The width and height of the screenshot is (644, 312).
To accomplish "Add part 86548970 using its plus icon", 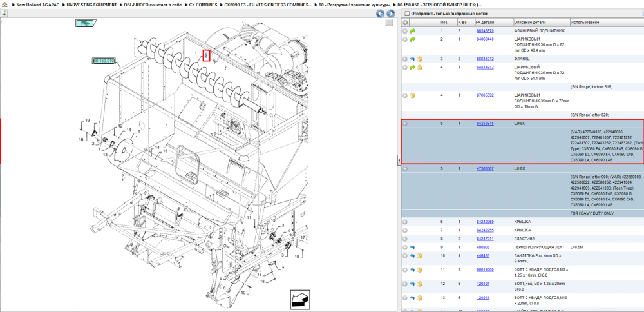I will coord(405,31).
